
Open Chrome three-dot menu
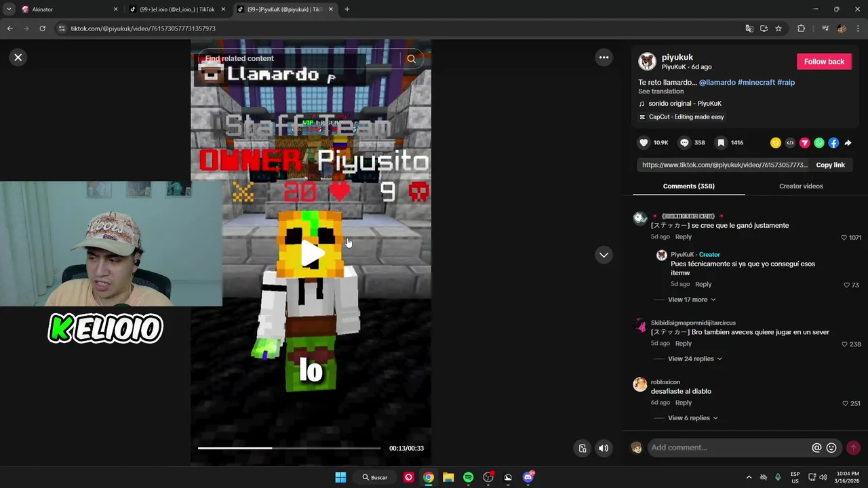(x=859, y=28)
